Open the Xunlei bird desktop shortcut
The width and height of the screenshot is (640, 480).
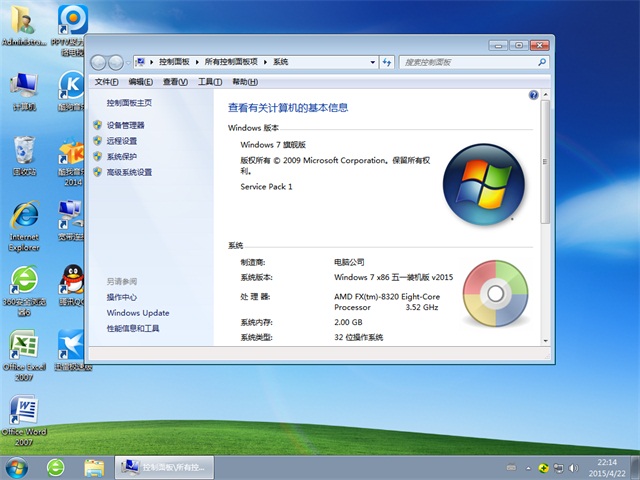(x=72, y=350)
